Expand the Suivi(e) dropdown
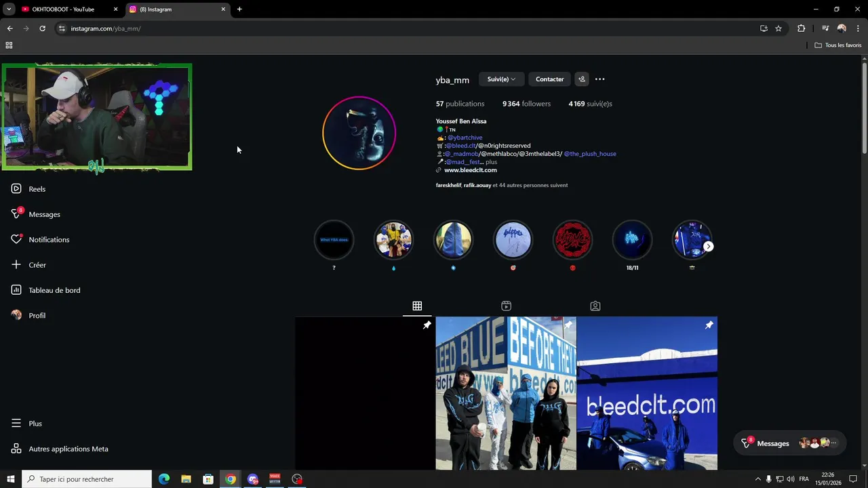This screenshot has width=868, height=488. [501, 79]
